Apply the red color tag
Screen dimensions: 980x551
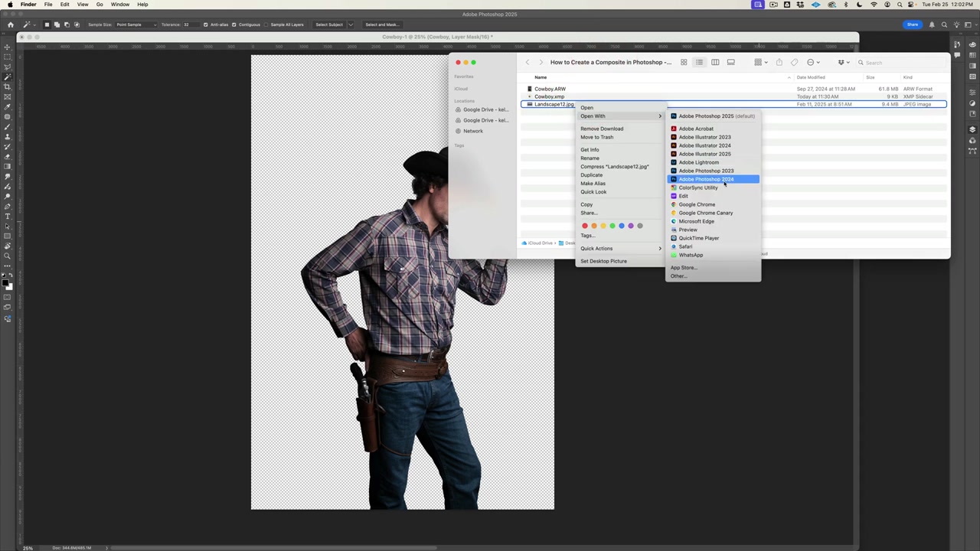click(585, 226)
